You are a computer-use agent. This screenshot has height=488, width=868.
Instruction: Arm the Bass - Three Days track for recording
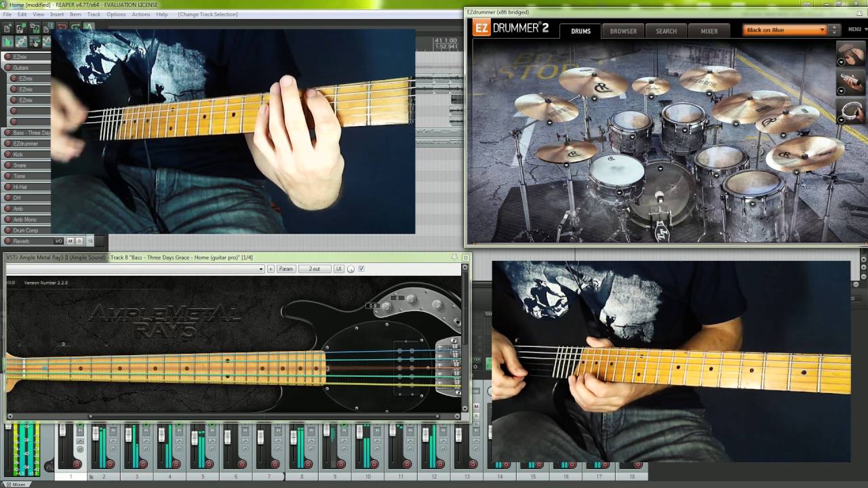pyautogui.click(x=7, y=133)
